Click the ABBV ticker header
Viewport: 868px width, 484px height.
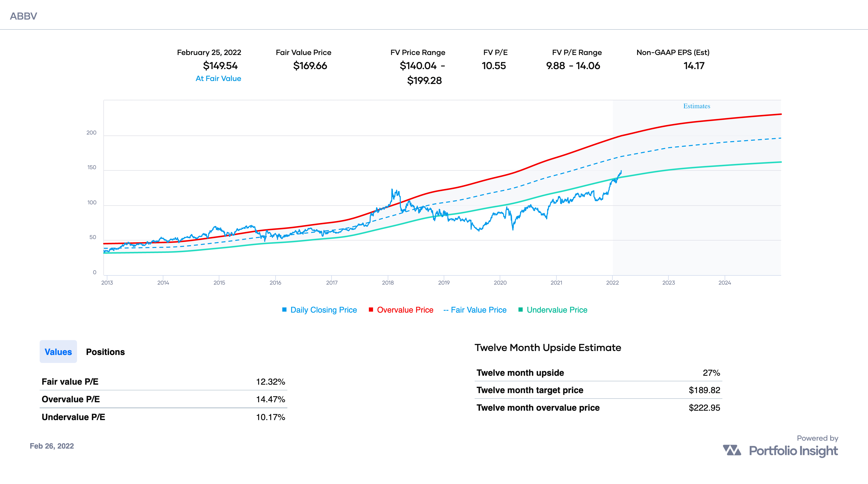(23, 16)
